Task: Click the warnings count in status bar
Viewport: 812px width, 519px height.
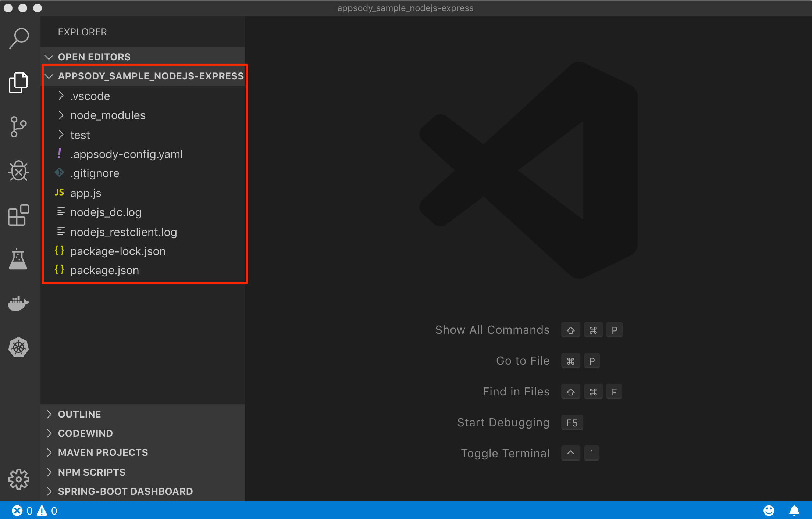Action: [47, 511]
